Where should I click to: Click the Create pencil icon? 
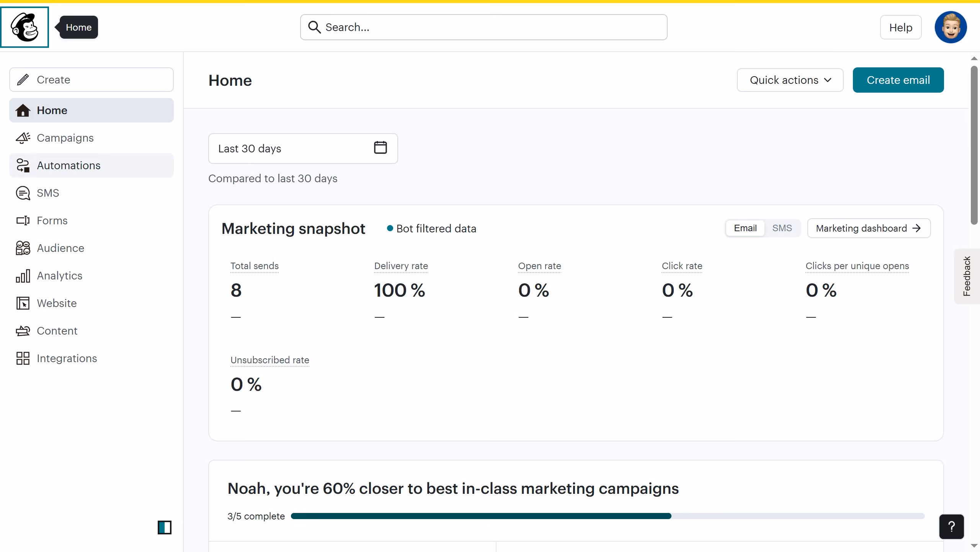(x=23, y=80)
